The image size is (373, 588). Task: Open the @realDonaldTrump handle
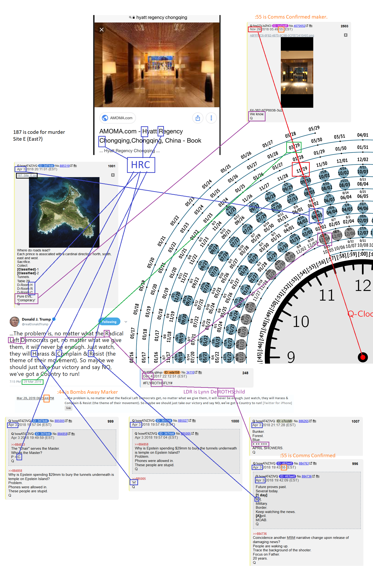[35, 324]
